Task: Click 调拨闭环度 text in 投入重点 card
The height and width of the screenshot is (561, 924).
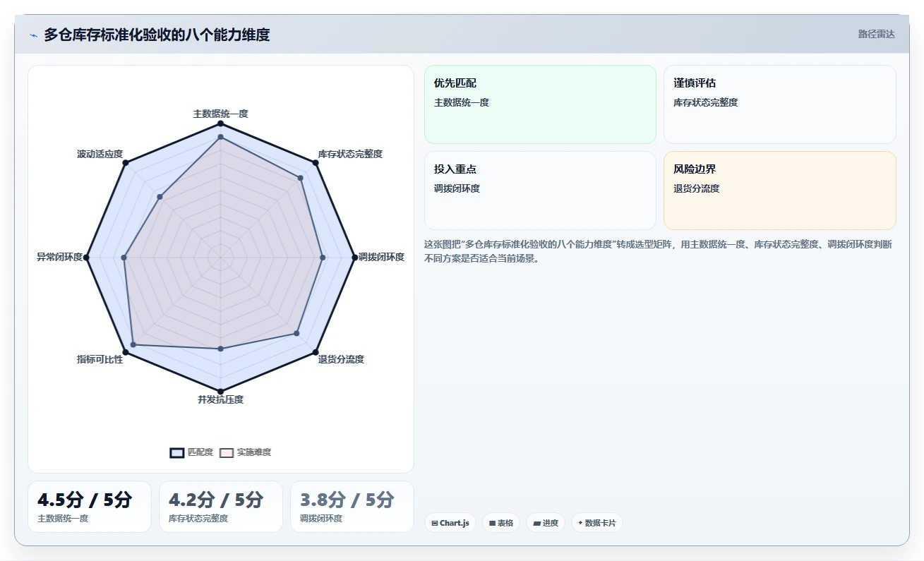Action: click(x=457, y=188)
